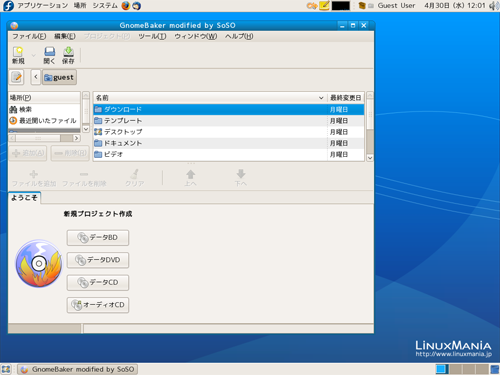
Task: Click the Name column sort arrow
Action: [321, 98]
